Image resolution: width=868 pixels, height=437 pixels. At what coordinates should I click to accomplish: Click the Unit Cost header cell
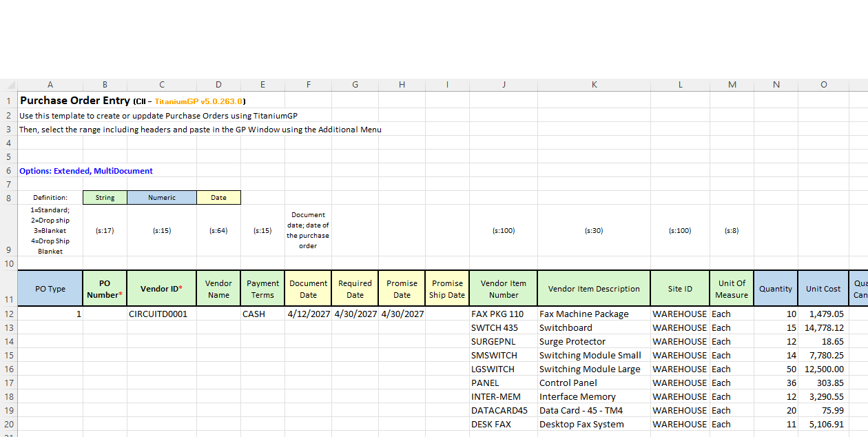(823, 289)
